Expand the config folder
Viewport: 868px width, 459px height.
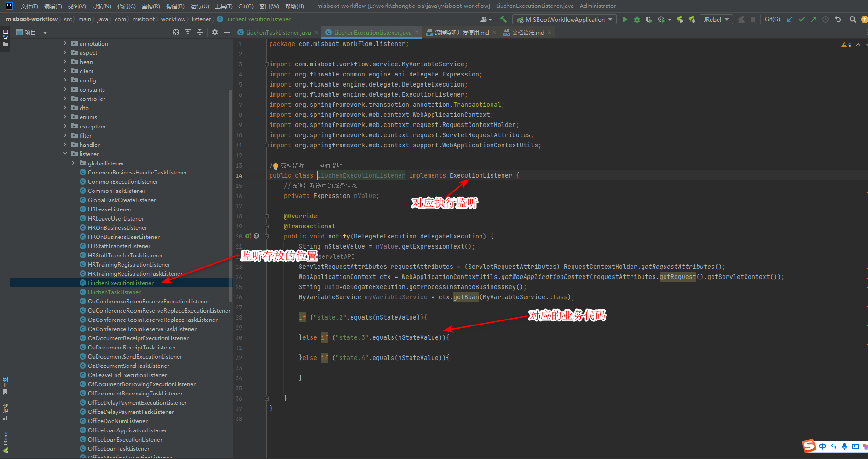coord(65,80)
